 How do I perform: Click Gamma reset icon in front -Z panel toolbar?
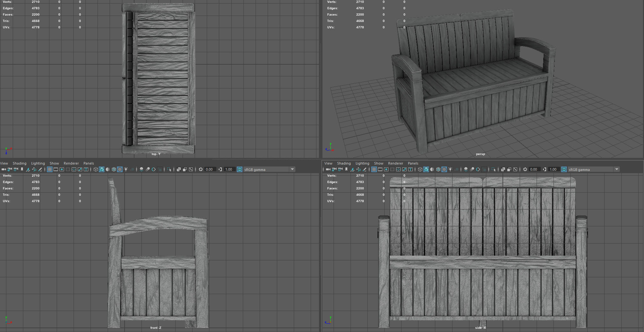pos(220,169)
